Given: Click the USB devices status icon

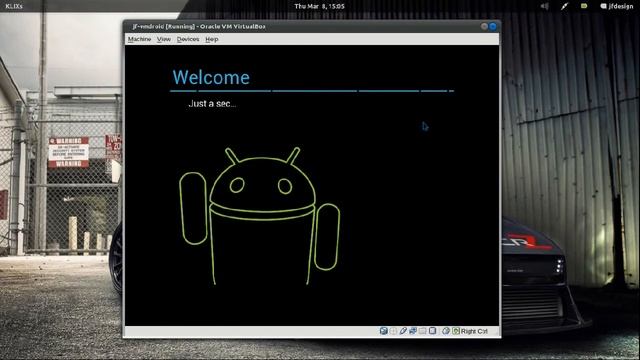Looking at the screenshot, I should [x=403, y=331].
